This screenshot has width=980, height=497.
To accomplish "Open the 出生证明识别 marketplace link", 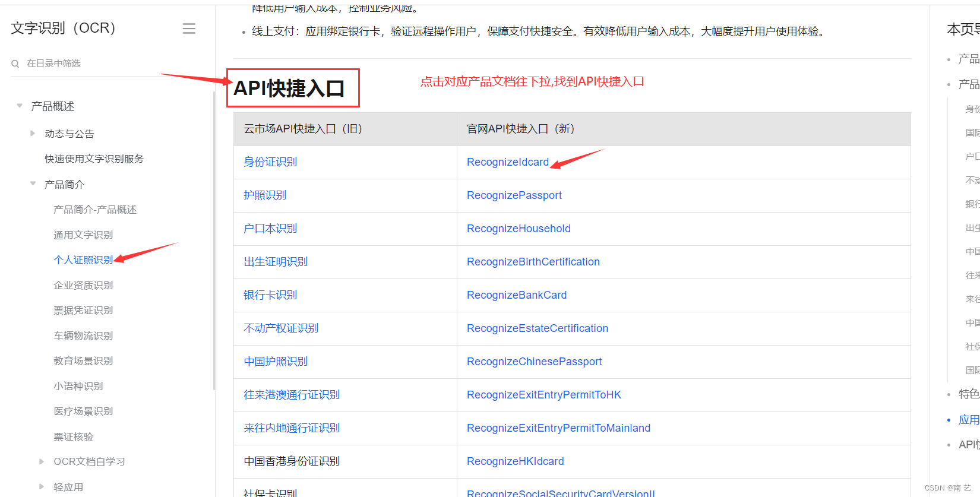I will point(276,262).
